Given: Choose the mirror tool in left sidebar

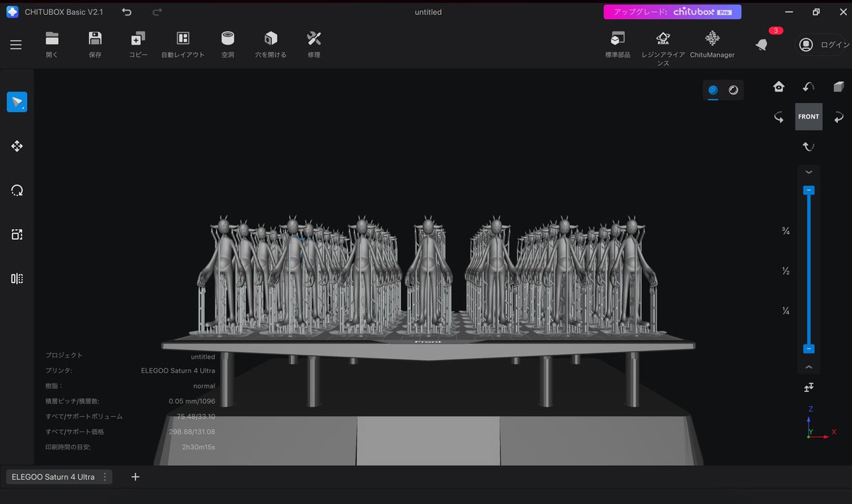Looking at the screenshot, I should pos(17,278).
